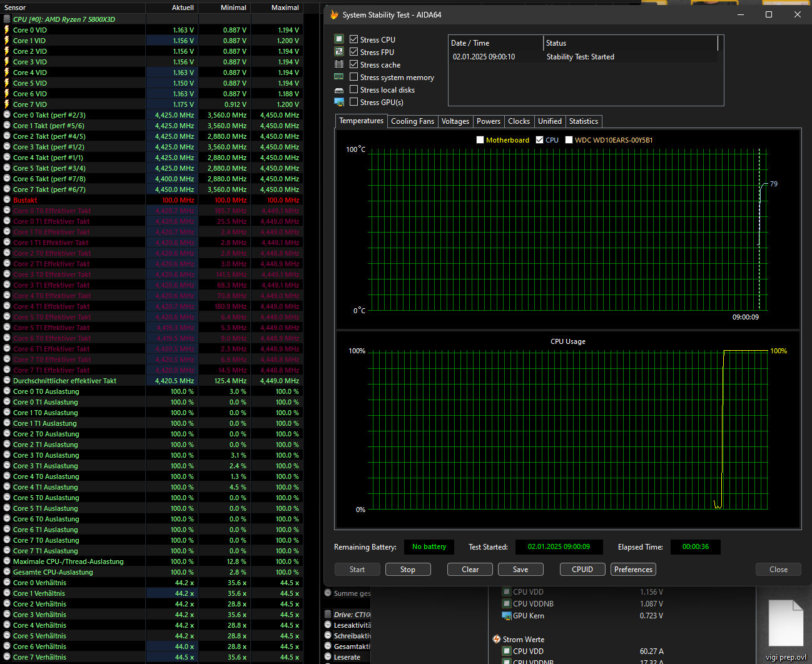
Task: Click the Strom Werte section icon
Action: 497,639
